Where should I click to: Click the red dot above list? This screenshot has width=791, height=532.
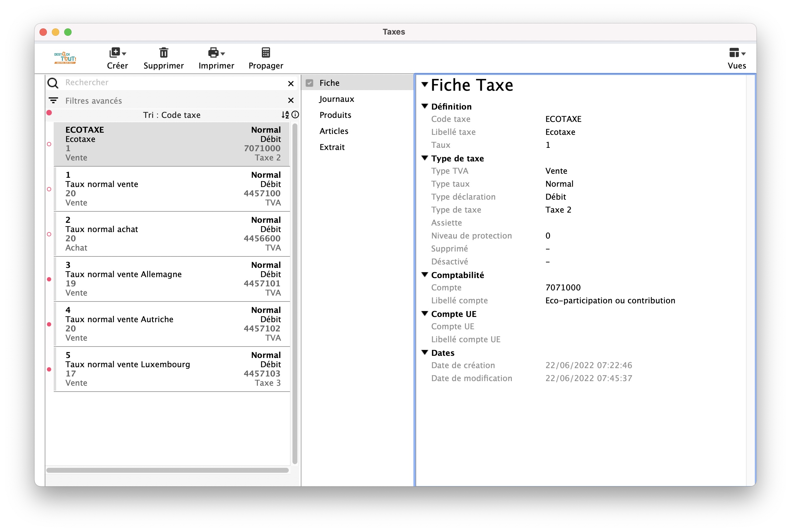[49, 113]
